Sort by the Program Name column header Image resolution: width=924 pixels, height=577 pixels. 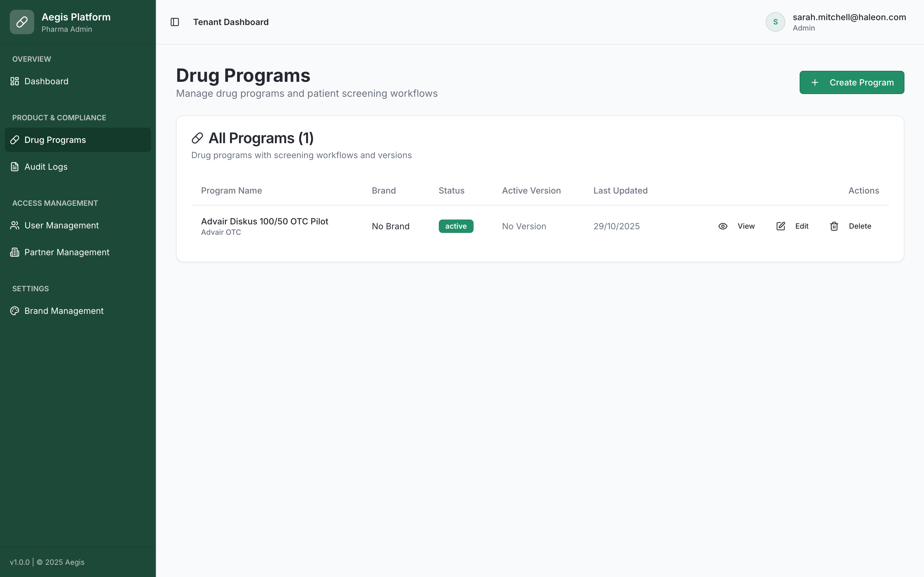pos(231,190)
